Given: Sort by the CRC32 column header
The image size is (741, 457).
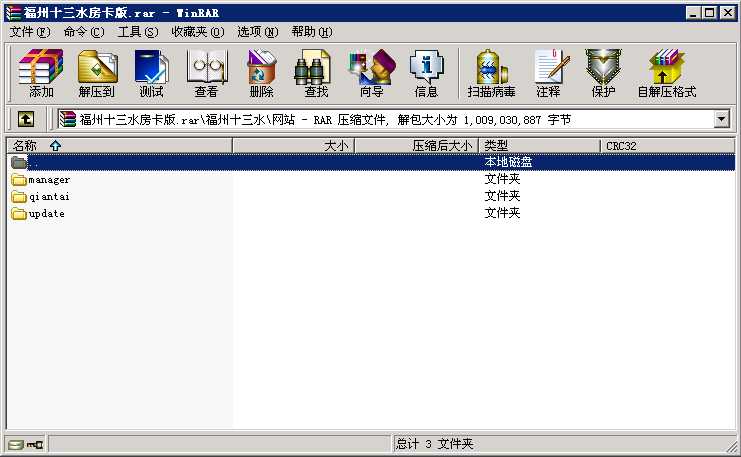Looking at the screenshot, I should [x=667, y=146].
